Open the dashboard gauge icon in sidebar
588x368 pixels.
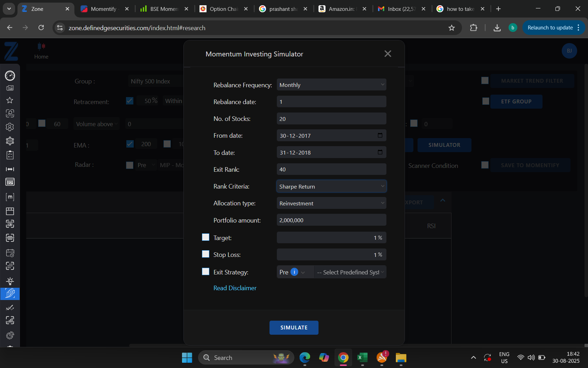[10, 75]
